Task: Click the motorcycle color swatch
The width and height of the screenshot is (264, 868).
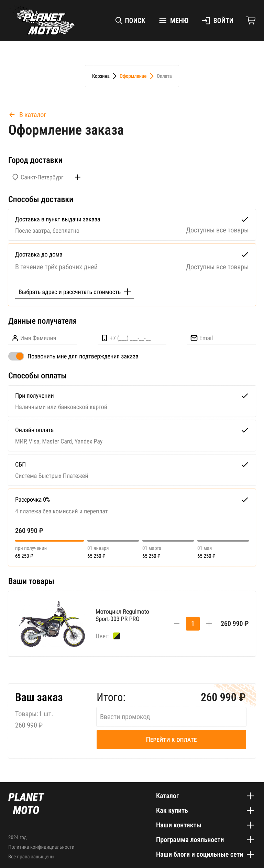Action: [117, 636]
